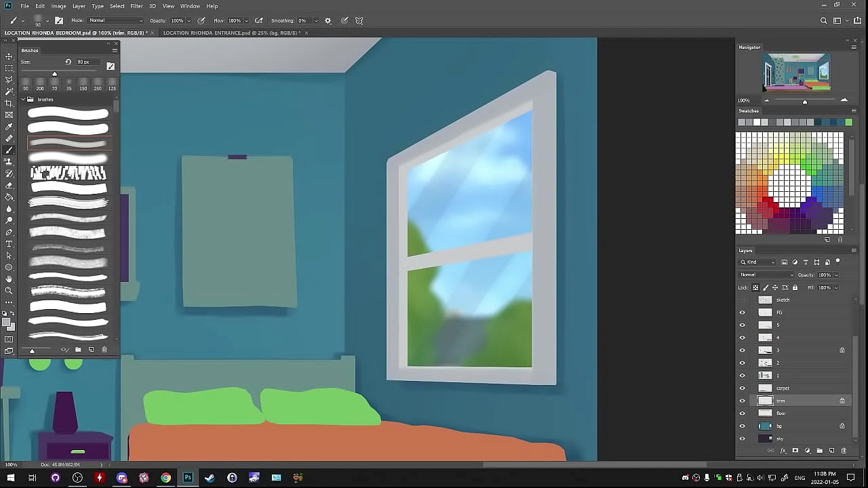Activate the Zoom tool
This screenshot has height=488, width=868.
pos(9,291)
